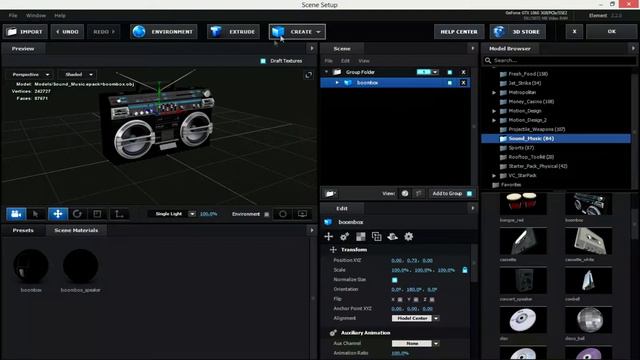This screenshot has height=360, width=640.
Task: Click the boombox model icon in Edit panel
Action: pyautogui.click(x=328, y=222)
